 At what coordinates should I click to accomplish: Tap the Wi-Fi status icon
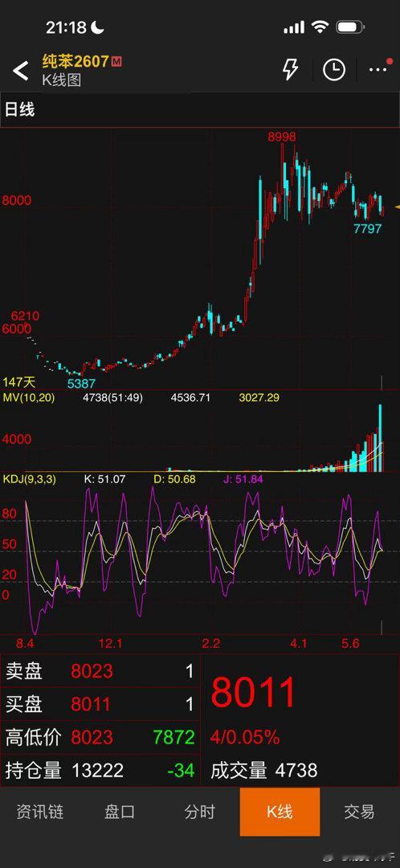click(x=320, y=27)
